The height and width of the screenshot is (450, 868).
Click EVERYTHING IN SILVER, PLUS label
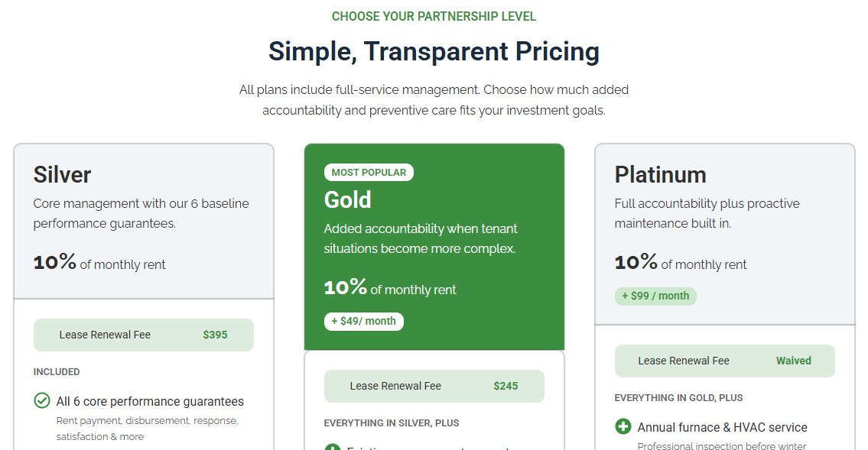pyautogui.click(x=392, y=422)
